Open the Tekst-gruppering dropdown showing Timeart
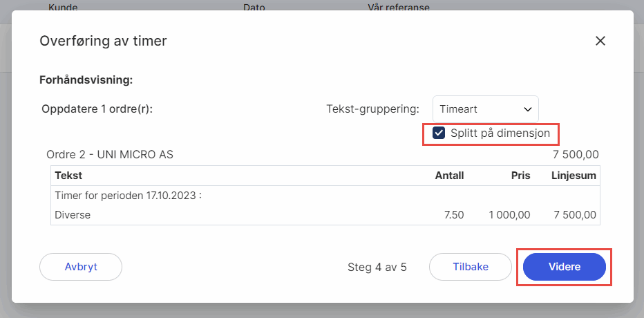The width and height of the screenshot is (644, 318). 485,109
